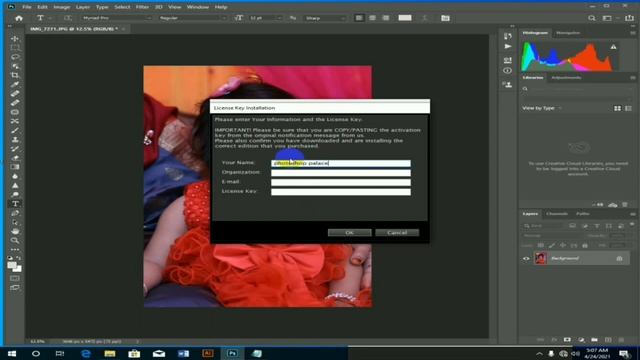Viewport: 640px width, 360px height.
Task: Toggle Quick Mask mode icon
Action: tap(15, 278)
